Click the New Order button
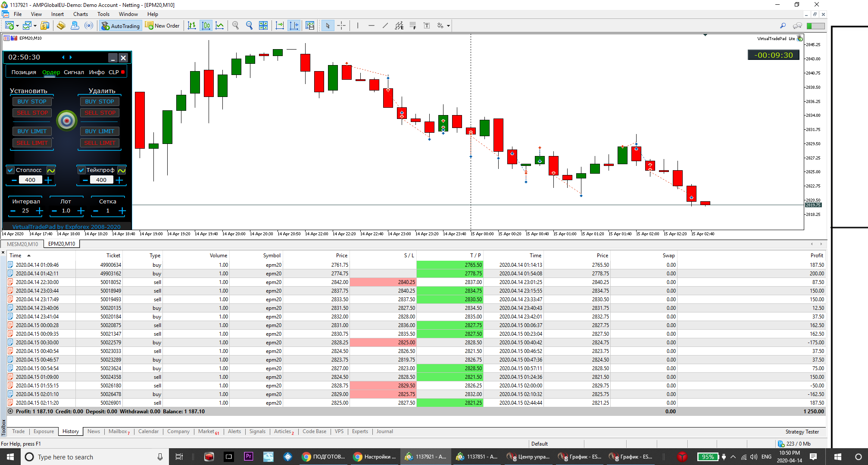 coord(162,26)
